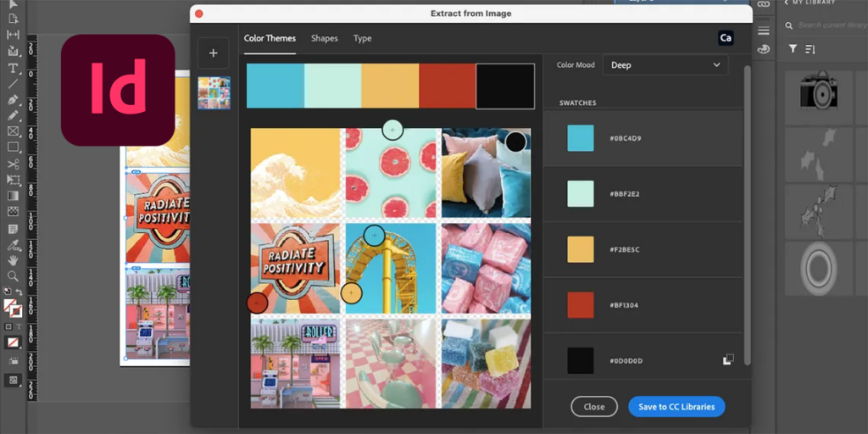Choose the Hand tool
This screenshot has width=868, height=434.
pos(13,260)
